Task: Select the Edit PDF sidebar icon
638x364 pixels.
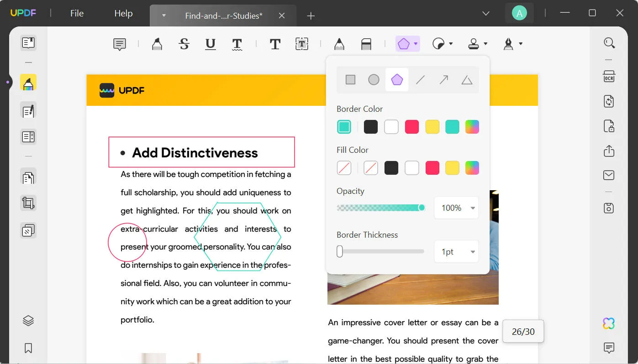Action: point(28,111)
